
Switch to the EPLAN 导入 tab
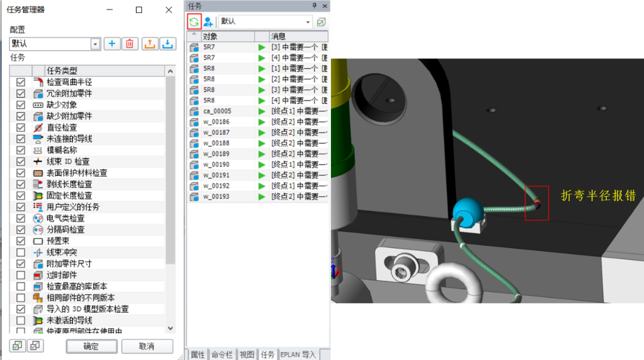(x=298, y=355)
